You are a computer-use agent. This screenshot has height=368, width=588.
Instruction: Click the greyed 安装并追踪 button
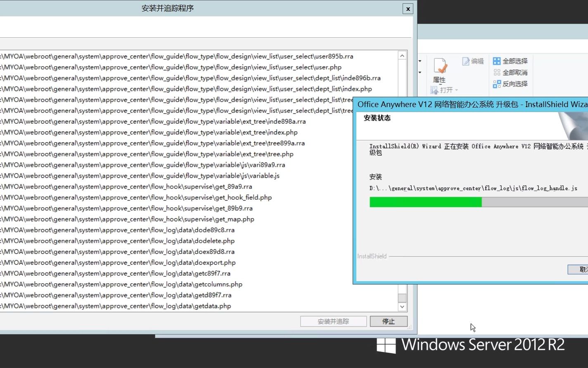[x=333, y=321]
